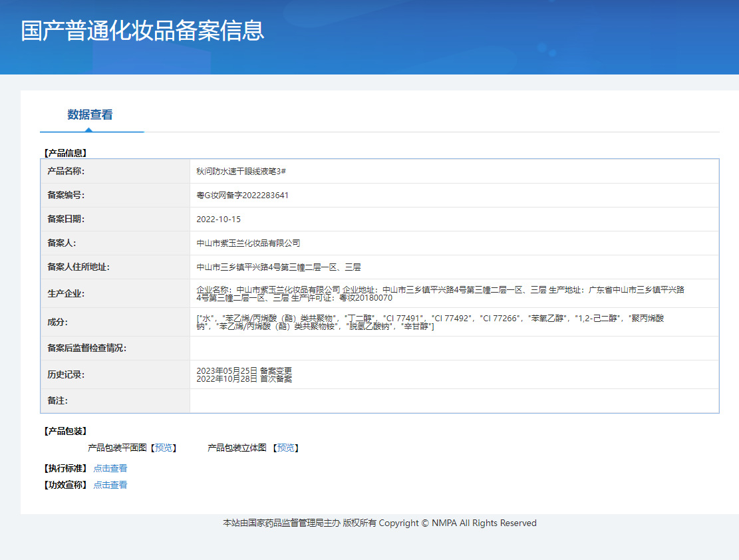
Task: Click the empty 备案后监督检查情况 value cell
Action: (x=454, y=349)
